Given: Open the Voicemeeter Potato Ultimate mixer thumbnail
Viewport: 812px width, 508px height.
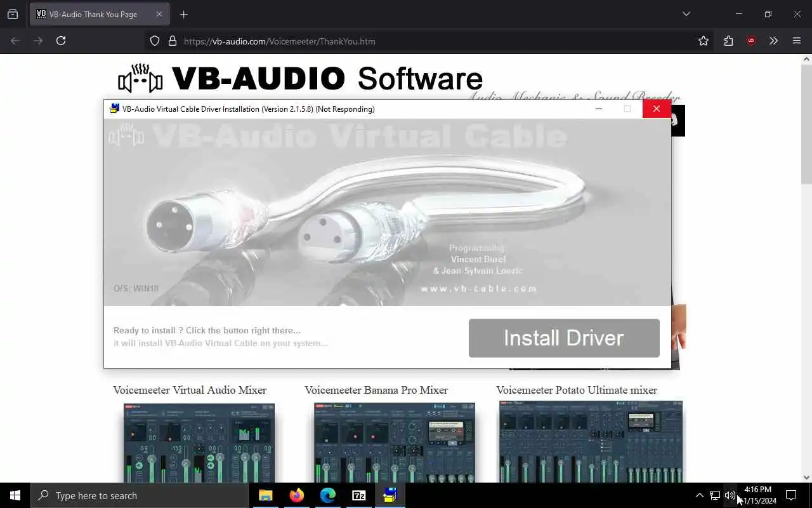Looking at the screenshot, I should point(591,441).
